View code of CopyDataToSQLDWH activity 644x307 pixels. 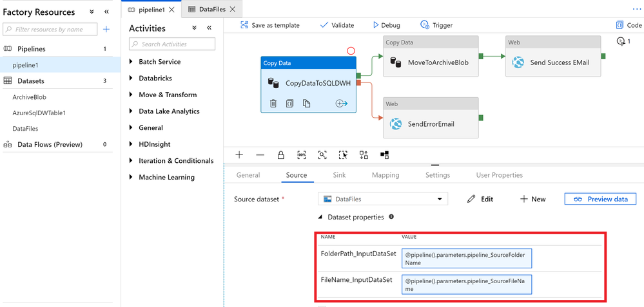[289, 103]
